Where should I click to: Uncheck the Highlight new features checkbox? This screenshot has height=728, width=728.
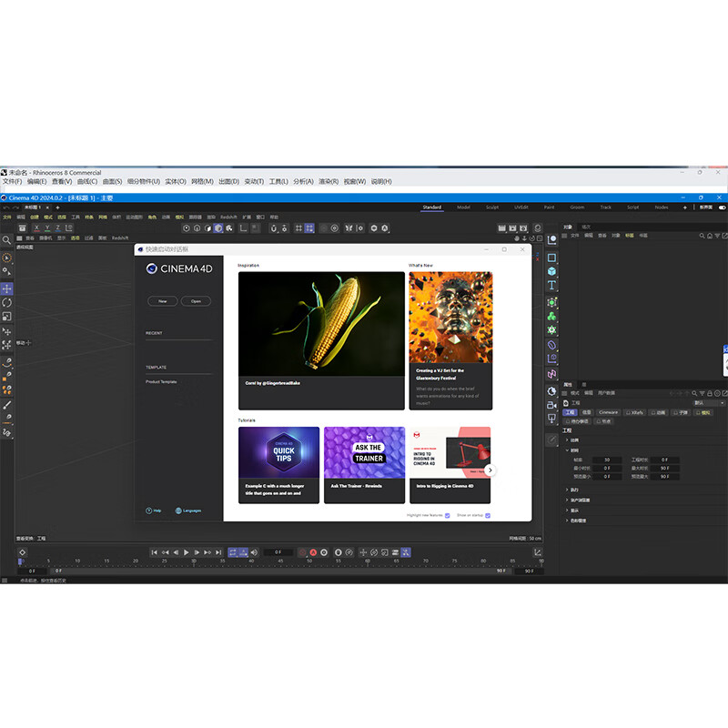point(447,516)
